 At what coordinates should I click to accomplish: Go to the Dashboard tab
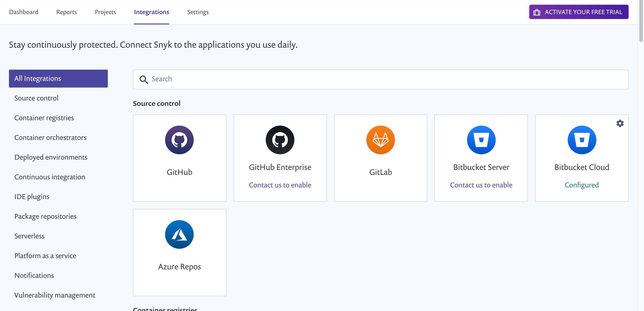pyautogui.click(x=23, y=12)
